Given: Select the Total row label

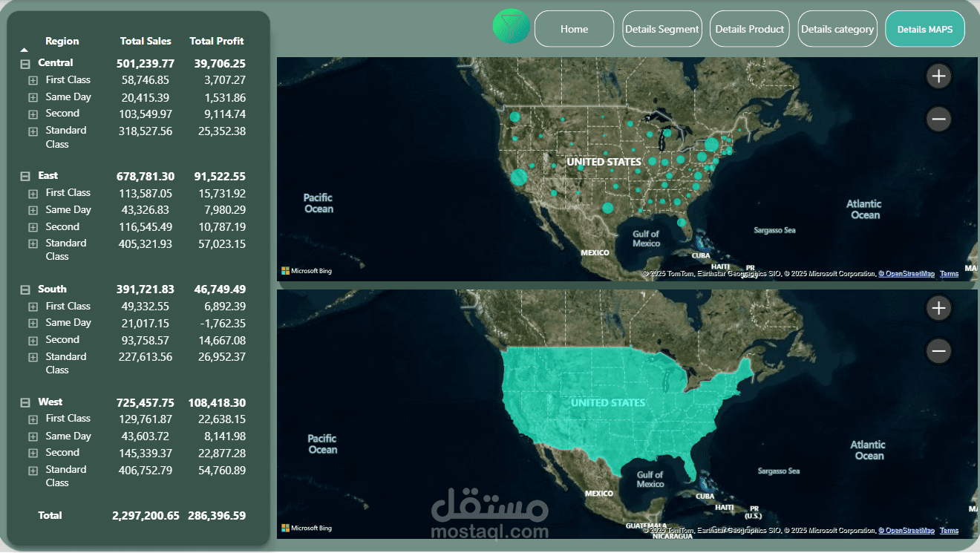Looking at the screenshot, I should click(x=50, y=515).
